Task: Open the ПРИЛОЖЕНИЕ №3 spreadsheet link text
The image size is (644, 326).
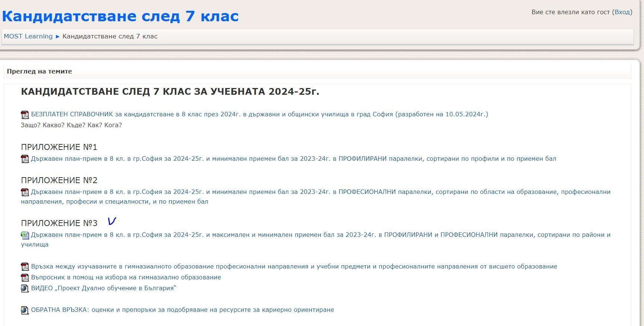Action: [x=321, y=235]
